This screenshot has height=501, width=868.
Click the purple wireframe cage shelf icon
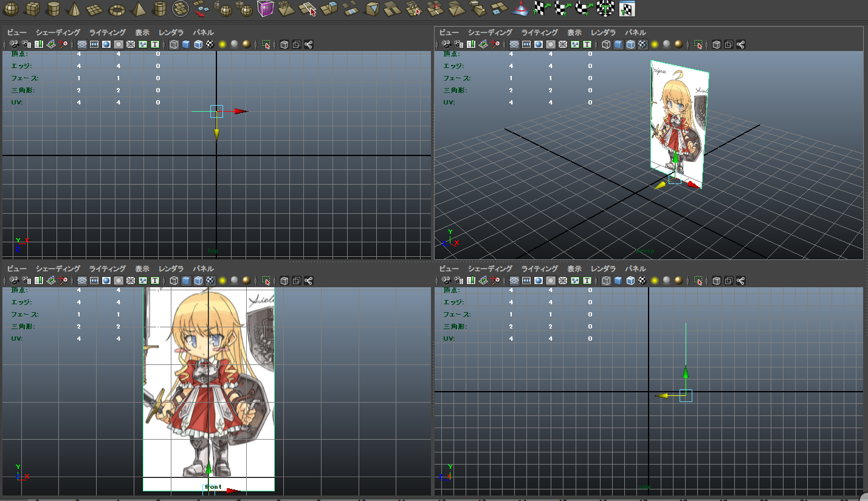(265, 9)
